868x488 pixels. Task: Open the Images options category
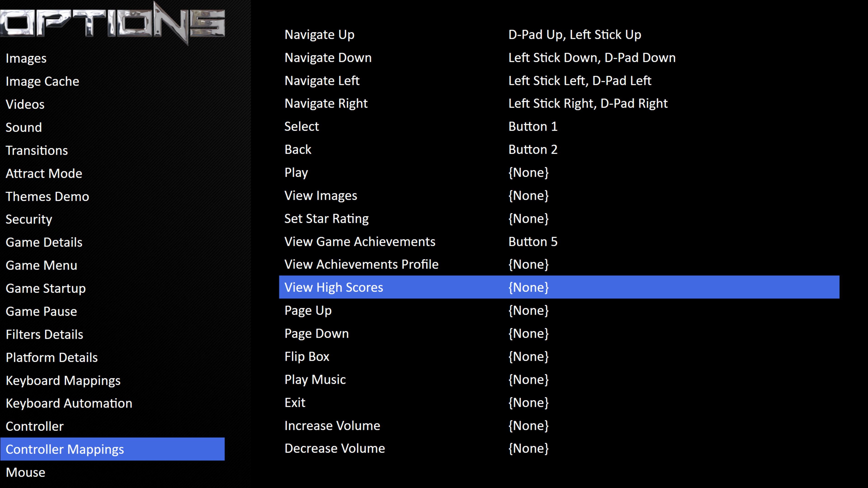pyautogui.click(x=113, y=58)
